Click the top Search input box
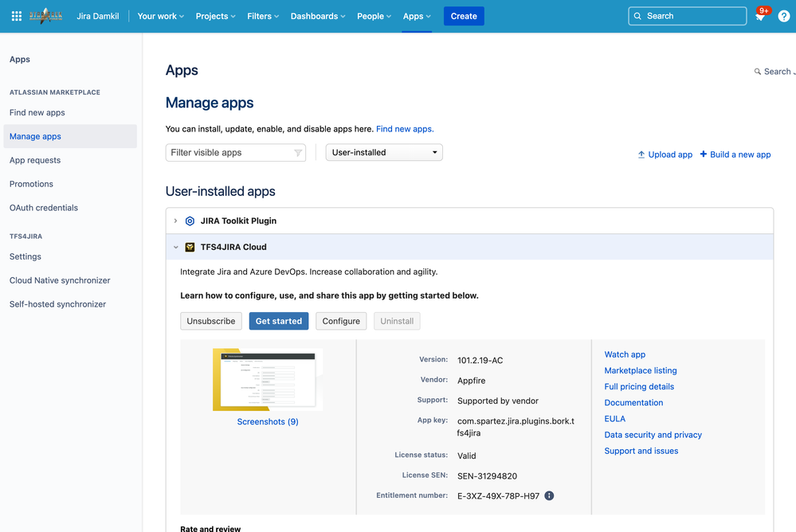 [x=688, y=16]
